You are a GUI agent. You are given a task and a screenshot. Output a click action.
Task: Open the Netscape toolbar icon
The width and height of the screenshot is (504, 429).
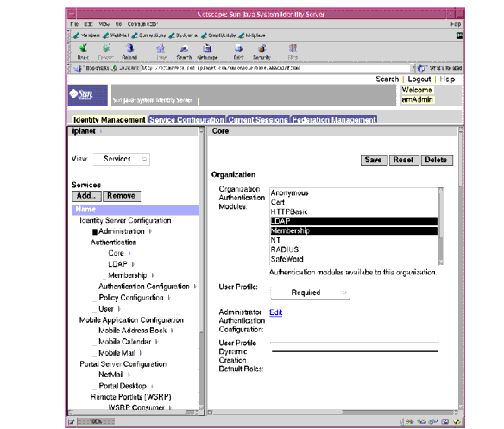tap(207, 48)
